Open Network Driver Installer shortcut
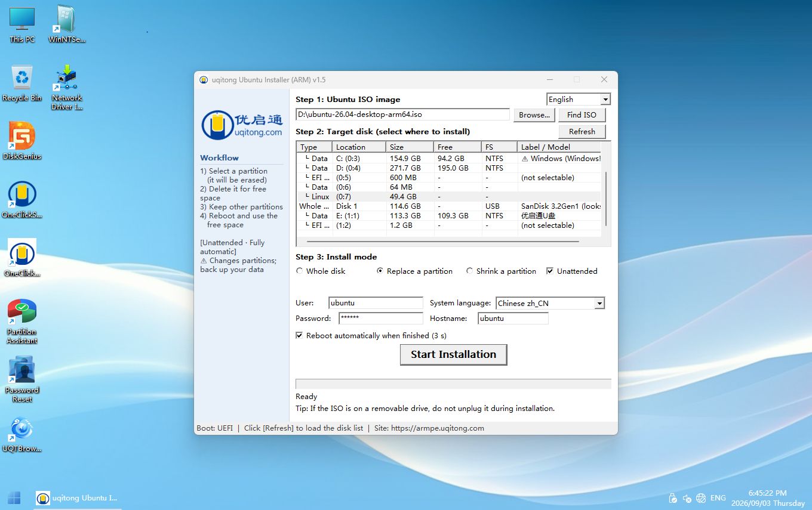Viewport: 812px width, 510px height. click(x=67, y=88)
